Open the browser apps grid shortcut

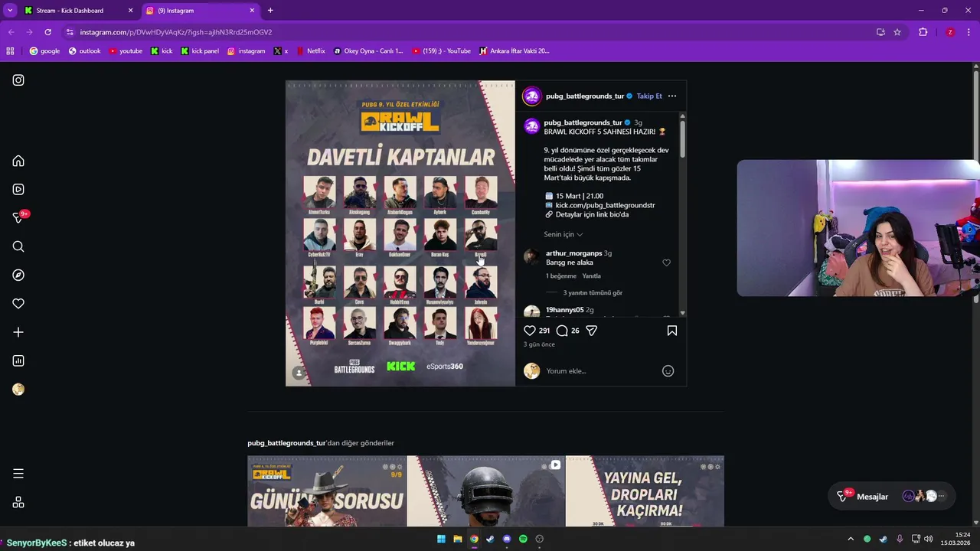point(10,51)
